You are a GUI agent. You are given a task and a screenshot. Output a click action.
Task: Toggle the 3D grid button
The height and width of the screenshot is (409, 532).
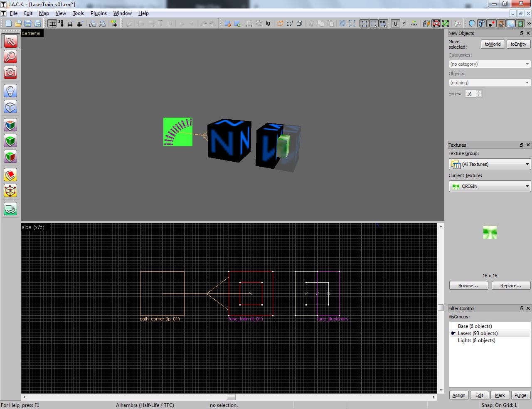(x=61, y=24)
